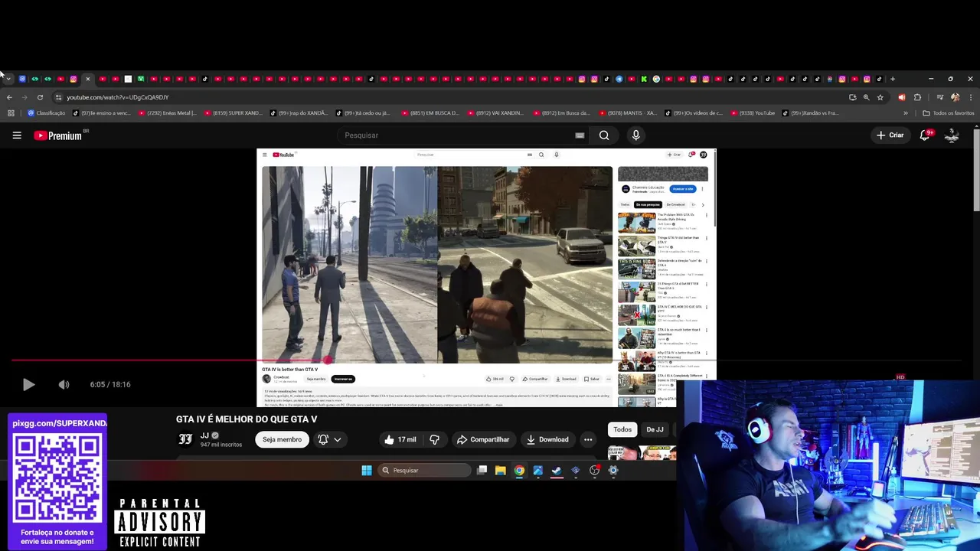Open Task View on taskbar
The height and width of the screenshot is (551, 980).
[x=482, y=471]
